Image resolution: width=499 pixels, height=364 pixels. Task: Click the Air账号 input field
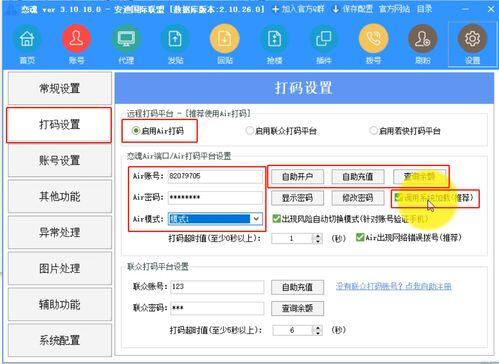click(x=215, y=176)
